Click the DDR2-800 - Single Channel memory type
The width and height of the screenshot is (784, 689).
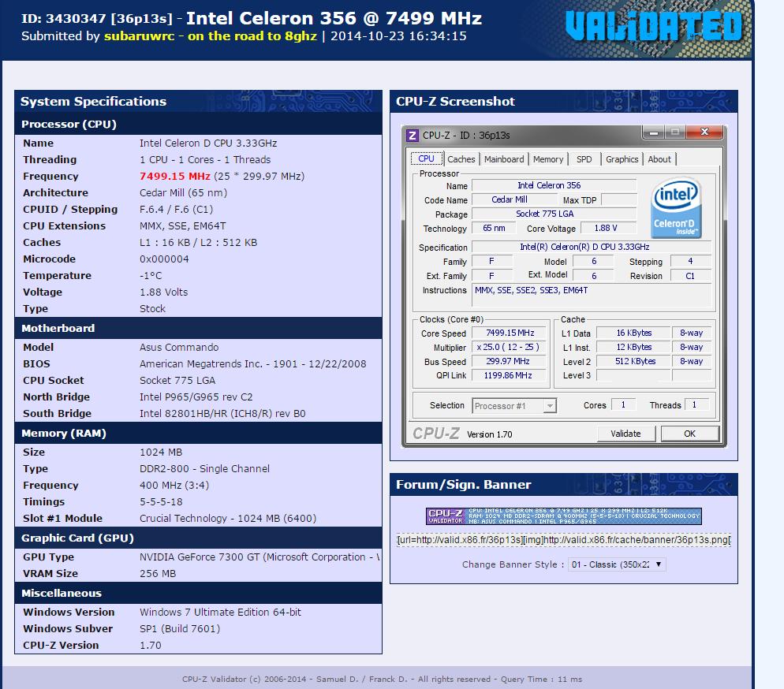pyautogui.click(x=204, y=468)
